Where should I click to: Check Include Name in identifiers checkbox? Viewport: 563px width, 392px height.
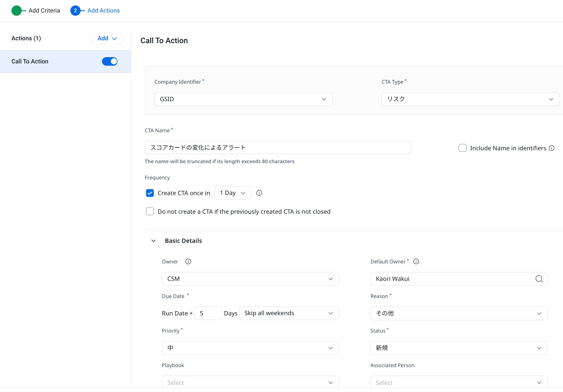click(x=462, y=148)
